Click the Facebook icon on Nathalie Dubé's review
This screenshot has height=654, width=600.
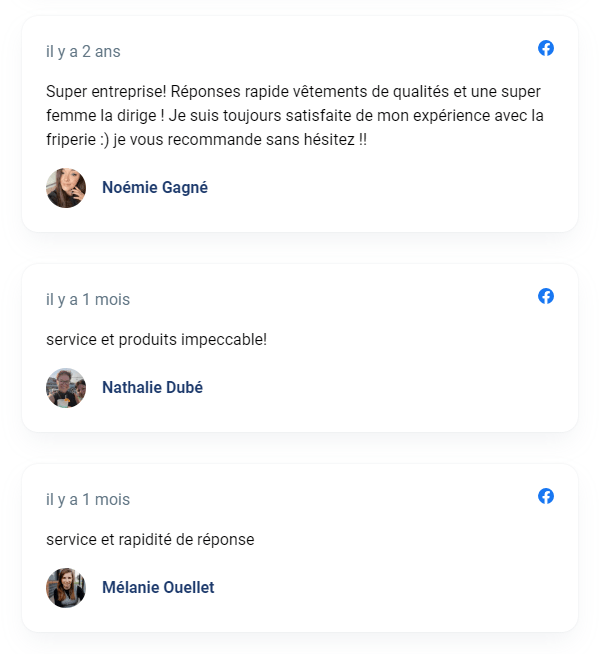pos(546,296)
